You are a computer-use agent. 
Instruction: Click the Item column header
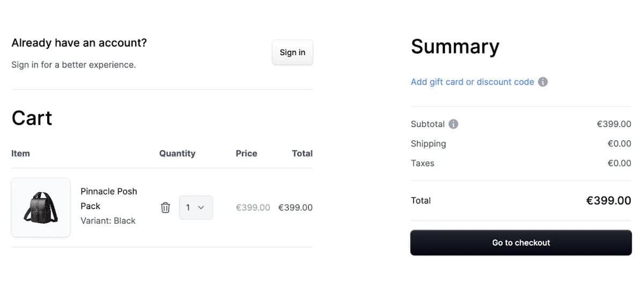20,153
